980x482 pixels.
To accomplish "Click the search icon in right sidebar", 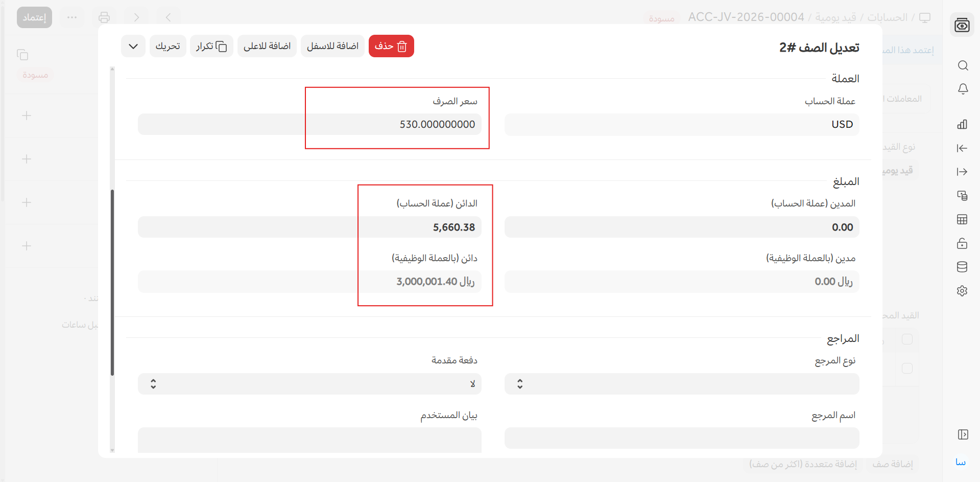I will 963,65.
